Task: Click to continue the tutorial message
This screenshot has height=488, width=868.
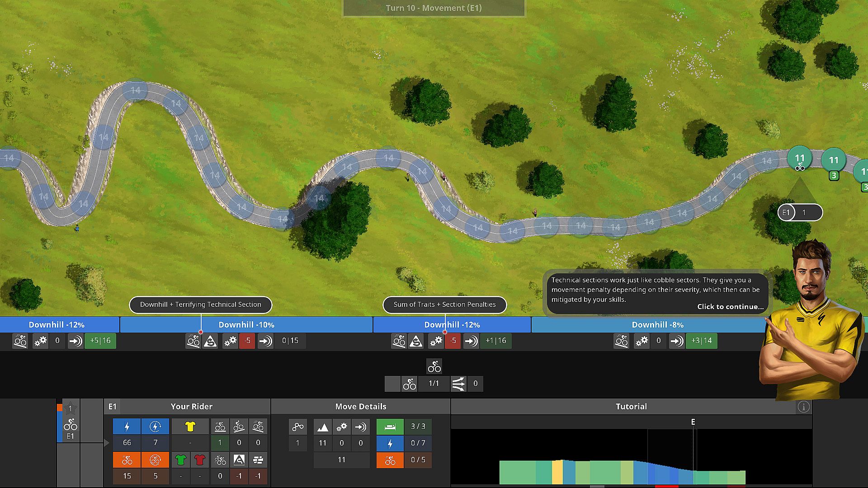Action: pyautogui.click(x=730, y=306)
